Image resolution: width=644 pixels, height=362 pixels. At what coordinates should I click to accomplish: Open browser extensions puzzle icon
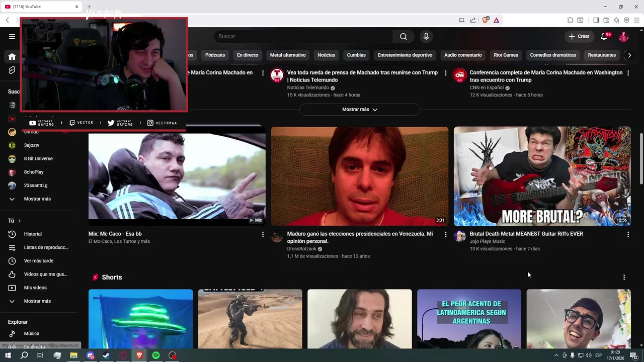570,20
